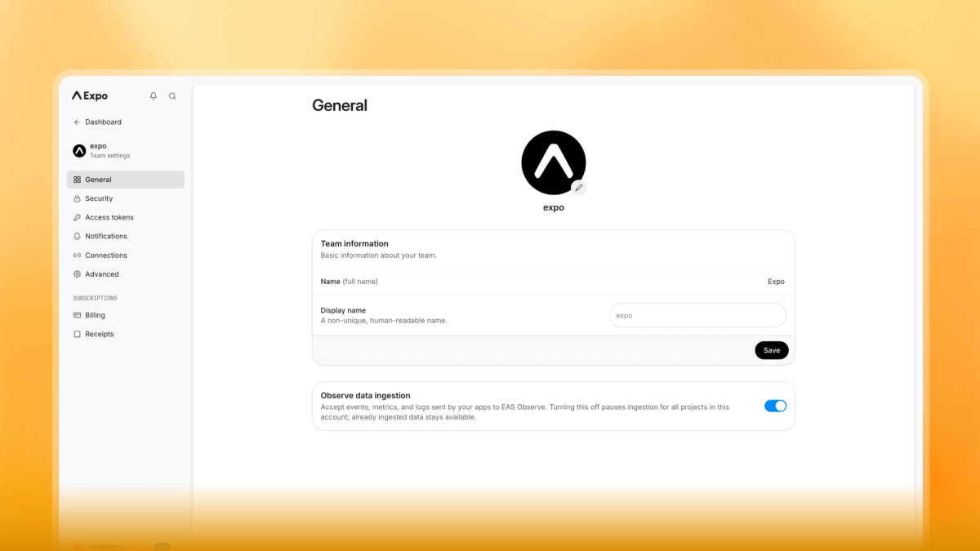Open Connections settings

(x=126, y=256)
